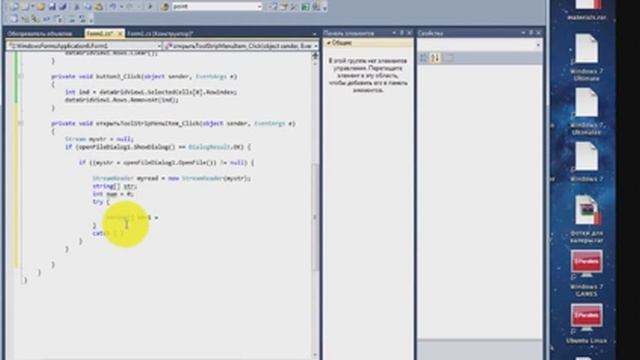The height and width of the screenshot is (360, 640).
Task: Collapse the Общие group in the toolbox
Action: click(x=329, y=43)
